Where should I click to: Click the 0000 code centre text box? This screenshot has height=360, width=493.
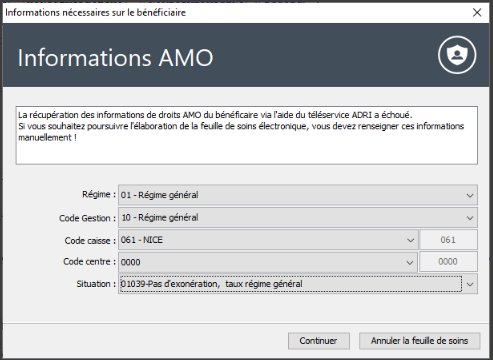point(448,262)
